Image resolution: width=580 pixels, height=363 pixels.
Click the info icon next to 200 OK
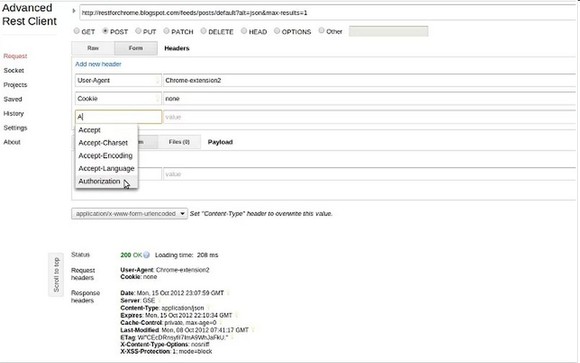(146, 255)
